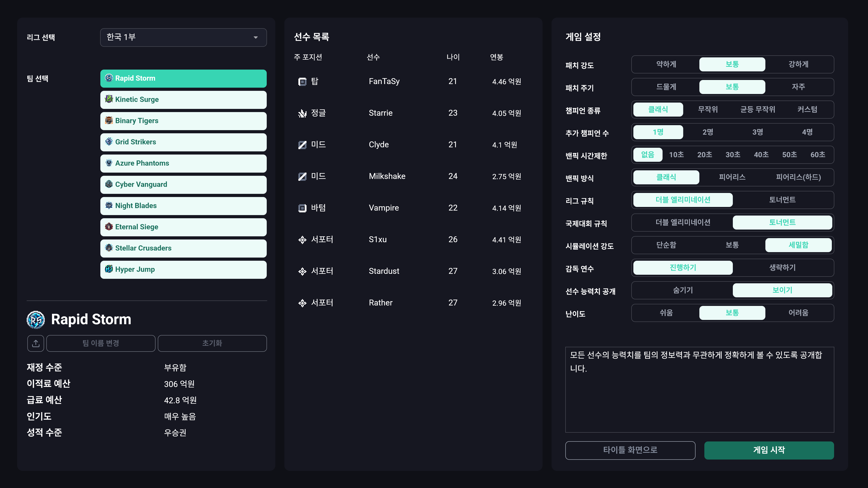This screenshot has height=488, width=868.
Task: Click the league dropdown arrow
Action: [x=255, y=37]
